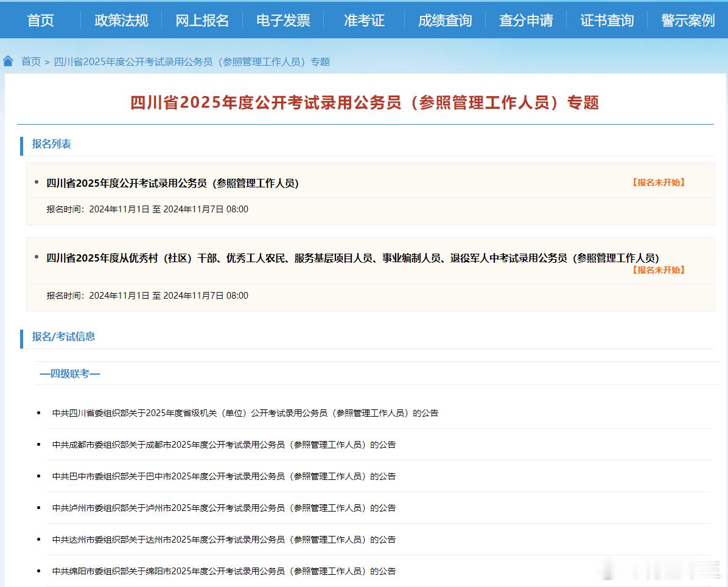The width and height of the screenshot is (728, 587).
Task: Click the 报名/考试信息 section heading
Action: (x=63, y=336)
